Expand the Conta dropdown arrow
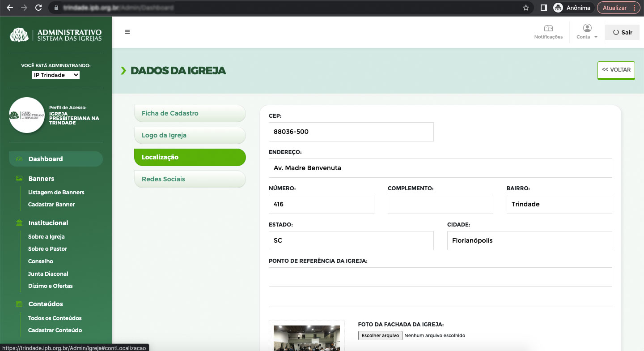644x351 pixels. point(596,37)
